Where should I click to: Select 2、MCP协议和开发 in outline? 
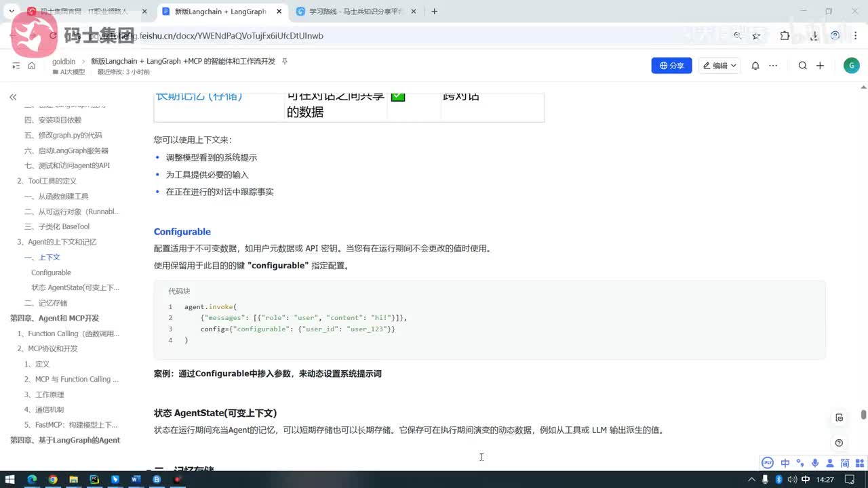[47, 349]
